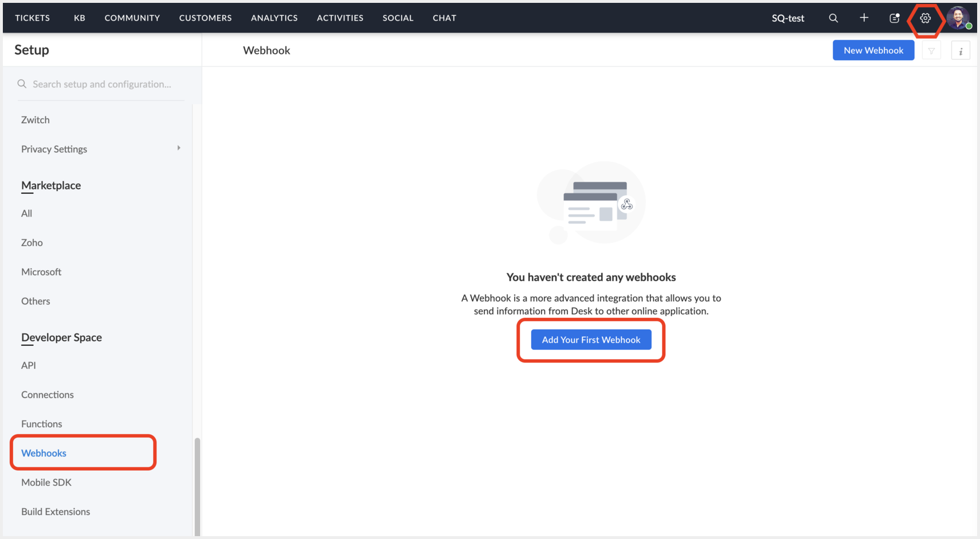Open the notifications icon in header

point(894,18)
